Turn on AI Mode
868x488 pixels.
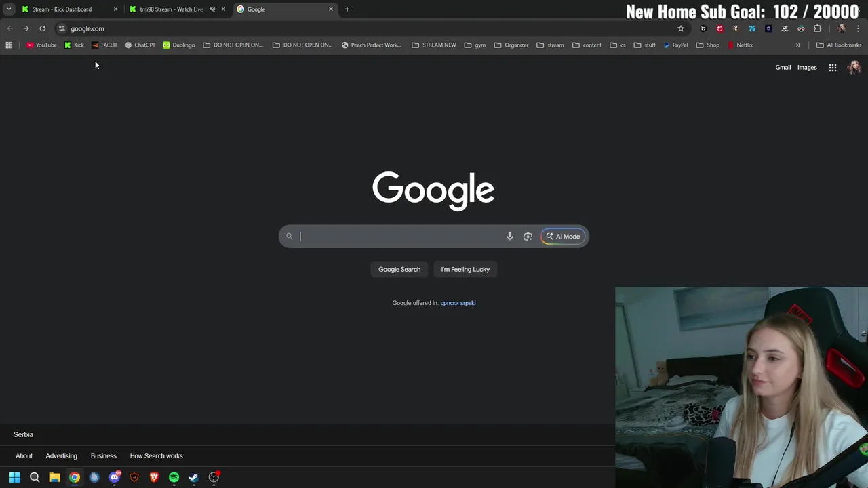(x=563, y=236)
